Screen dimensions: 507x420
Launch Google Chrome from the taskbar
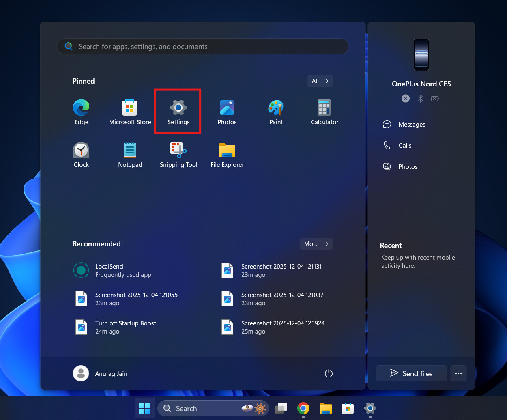pos(303,408)
